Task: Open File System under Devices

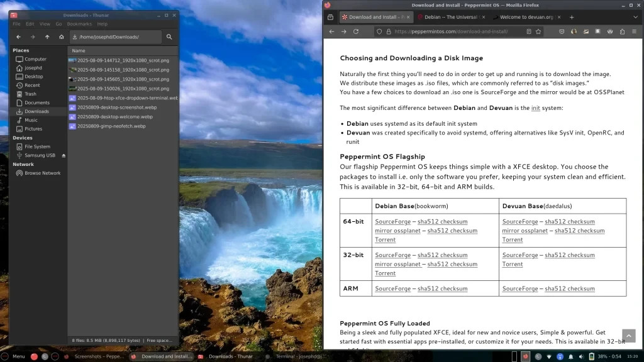Action: [x=37, y=146]
